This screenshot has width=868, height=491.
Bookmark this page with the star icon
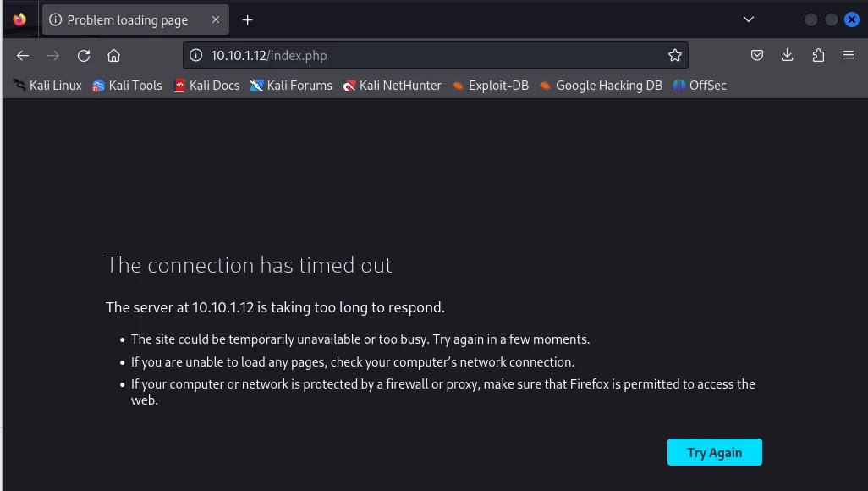tap(674, 56)
